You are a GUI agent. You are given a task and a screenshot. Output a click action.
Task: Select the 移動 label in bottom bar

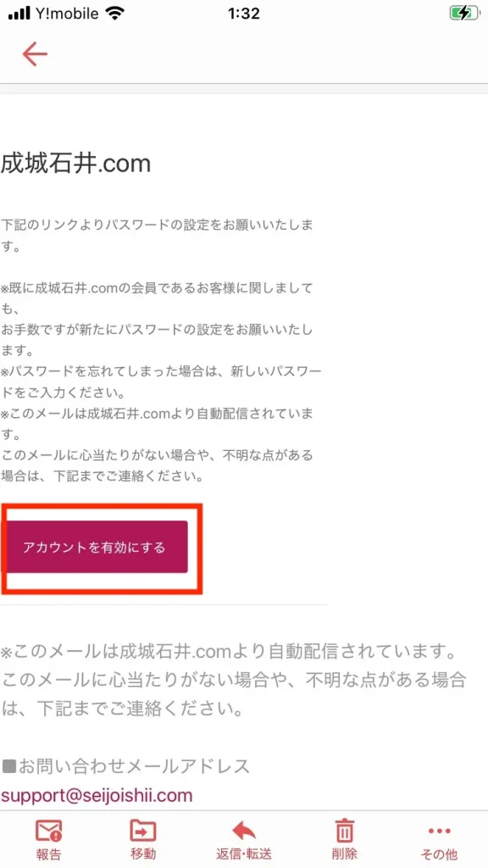coord(143,854)
